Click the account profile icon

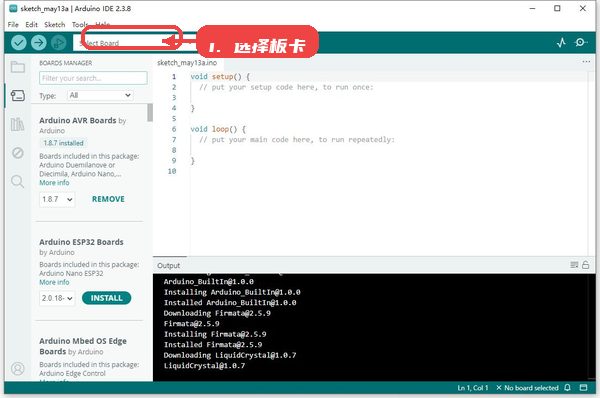point(18,369)
